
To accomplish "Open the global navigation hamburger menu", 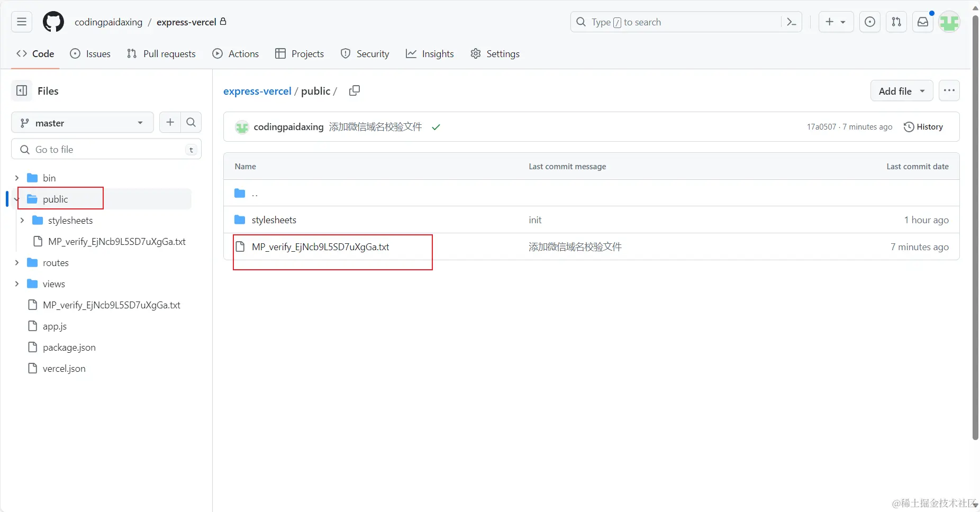I will click(22, 22).
